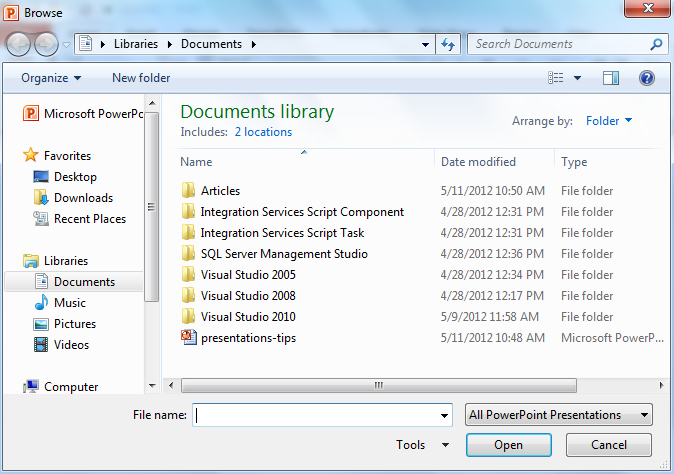
Task: Click the Microsoft PowerP... type cell
Action: point(612,337)
